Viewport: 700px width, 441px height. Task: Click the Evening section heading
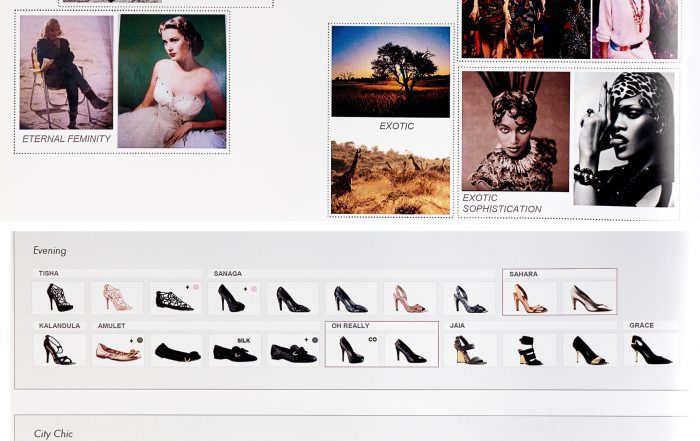coord(50,250)
